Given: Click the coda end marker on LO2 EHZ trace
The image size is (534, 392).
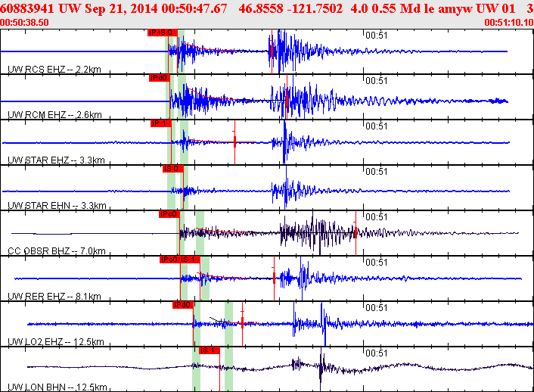Looking at the screenshot, I should pos(243,323).
